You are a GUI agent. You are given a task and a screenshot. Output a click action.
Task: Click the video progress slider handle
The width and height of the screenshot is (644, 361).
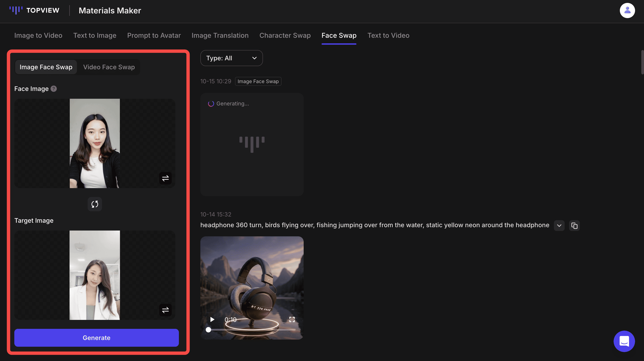click(208, 330)
